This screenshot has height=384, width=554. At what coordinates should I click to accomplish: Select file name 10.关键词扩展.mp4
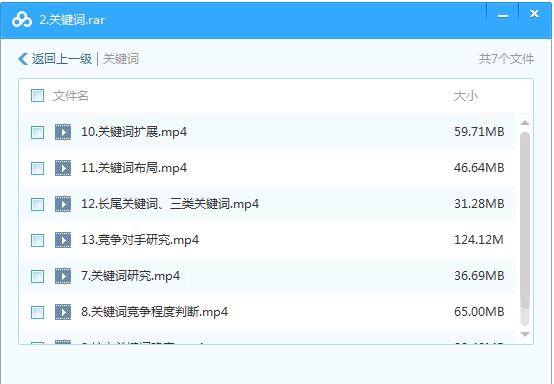coord(134,132)
